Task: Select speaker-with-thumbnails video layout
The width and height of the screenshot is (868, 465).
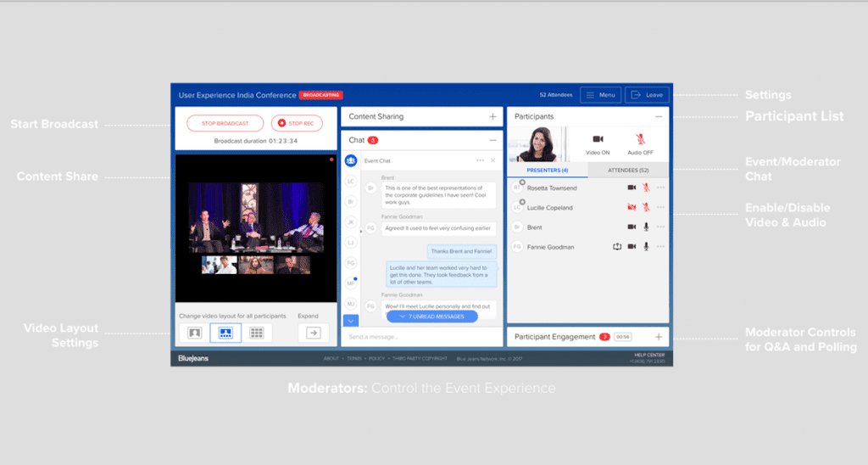Action: coord(225,333)
